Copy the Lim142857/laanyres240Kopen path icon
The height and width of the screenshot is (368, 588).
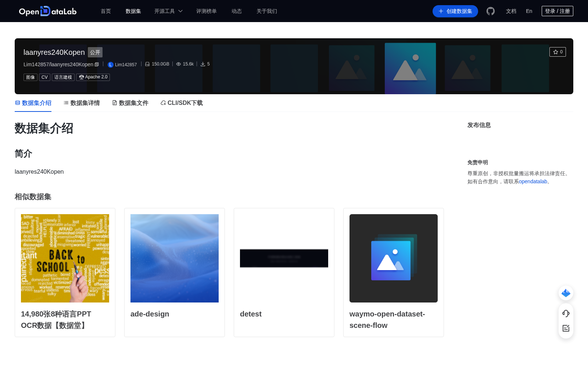(97, 64)
